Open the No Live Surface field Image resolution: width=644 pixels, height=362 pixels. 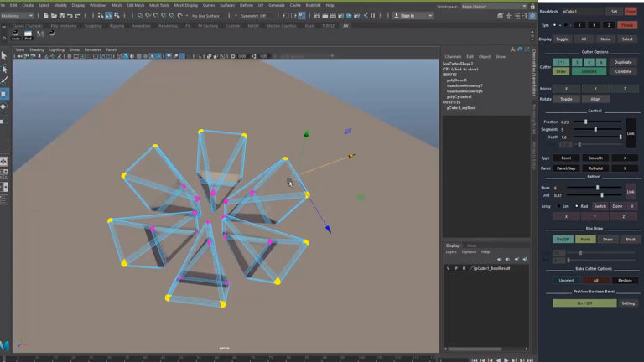click(x=205, y=16)
